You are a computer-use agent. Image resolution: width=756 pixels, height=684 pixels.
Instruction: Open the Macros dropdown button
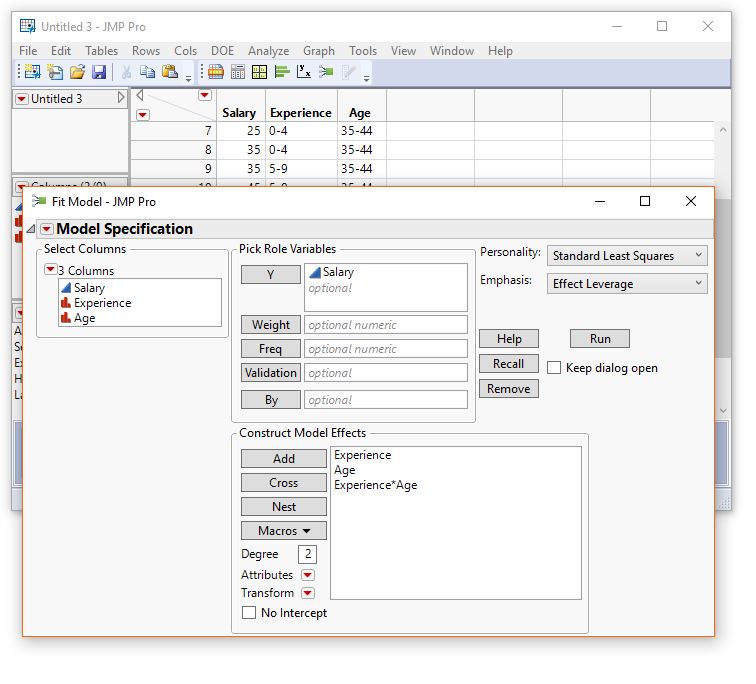point(284,530)
